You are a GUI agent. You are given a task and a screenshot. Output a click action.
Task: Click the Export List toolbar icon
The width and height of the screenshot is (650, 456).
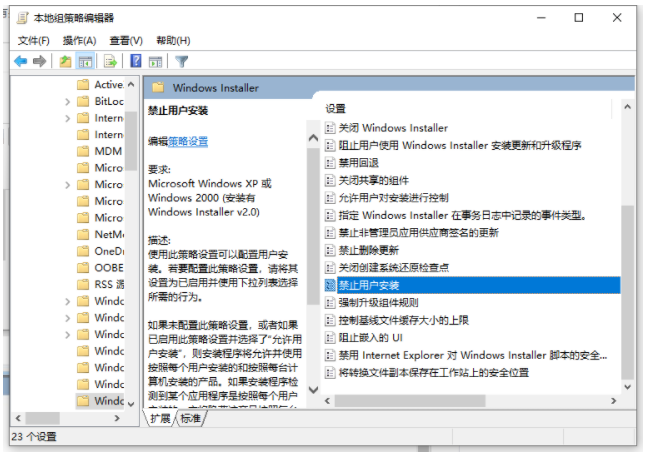[x=111, y=61]
